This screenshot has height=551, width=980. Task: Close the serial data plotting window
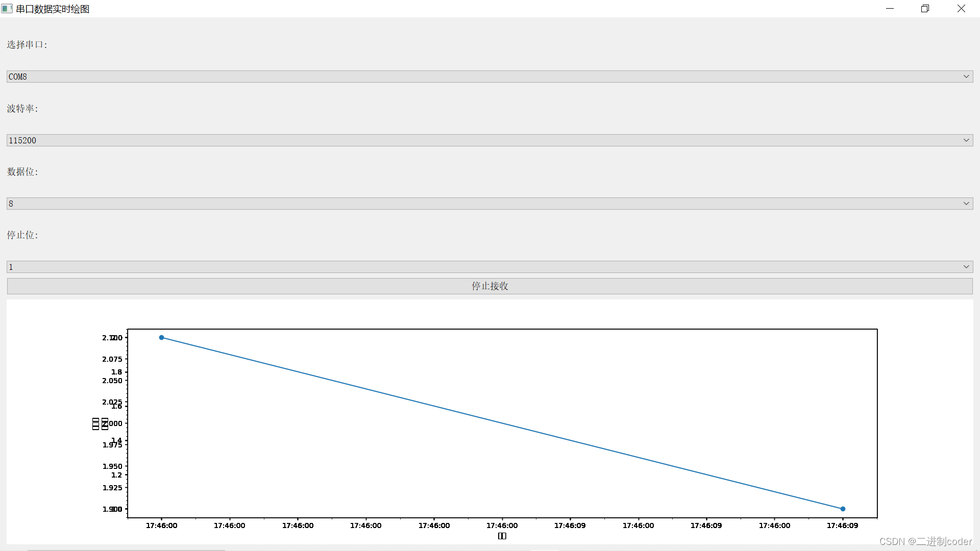pyautogui.click(x=961, y=9)
